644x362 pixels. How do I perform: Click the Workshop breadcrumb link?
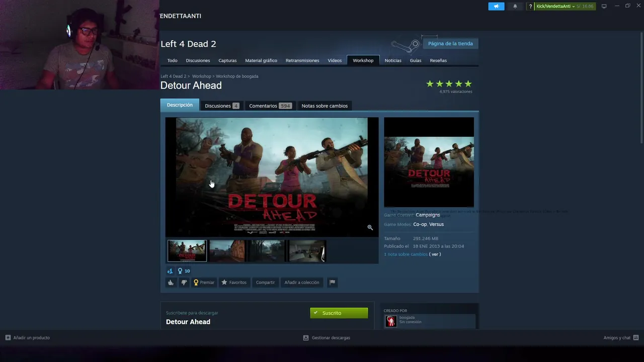click(201, 76)
